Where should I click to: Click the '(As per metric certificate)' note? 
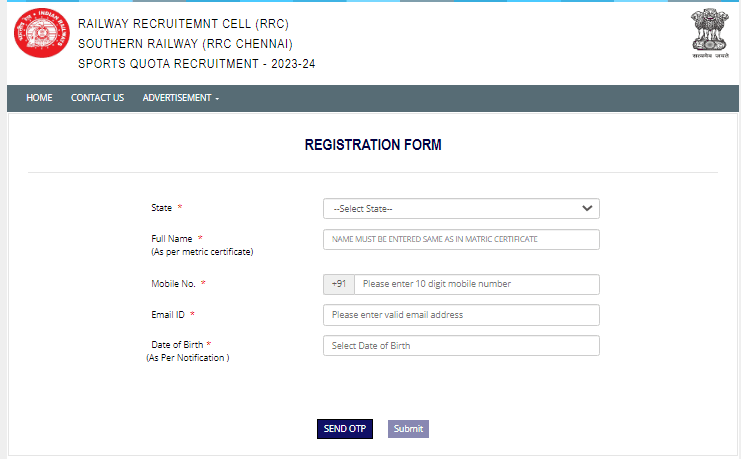[202, 252]
